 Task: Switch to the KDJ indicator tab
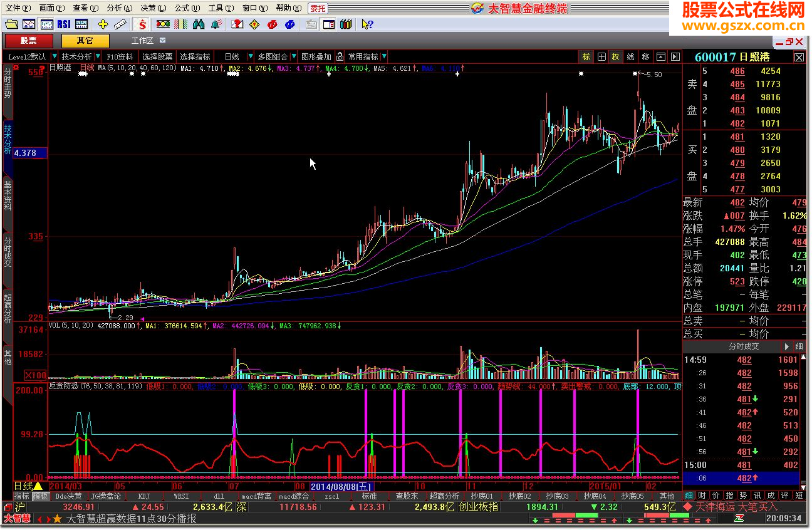pyautogui.click(x=144, y=496)
